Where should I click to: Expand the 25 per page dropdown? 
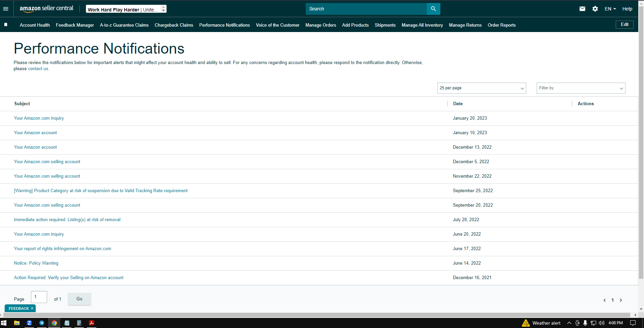pyautogui.click(x=481, y=88)
